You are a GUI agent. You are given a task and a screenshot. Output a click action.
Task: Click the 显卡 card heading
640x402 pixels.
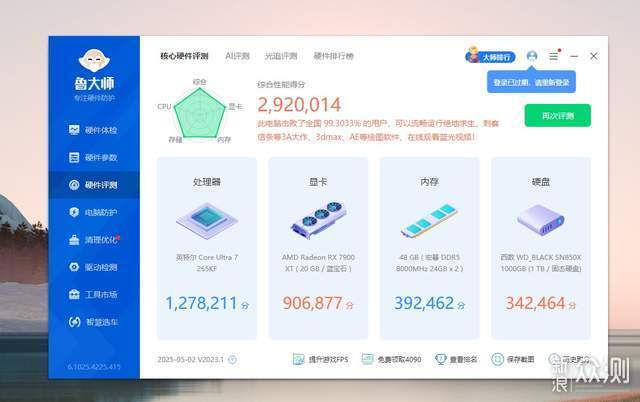click(x=318, y=182)
